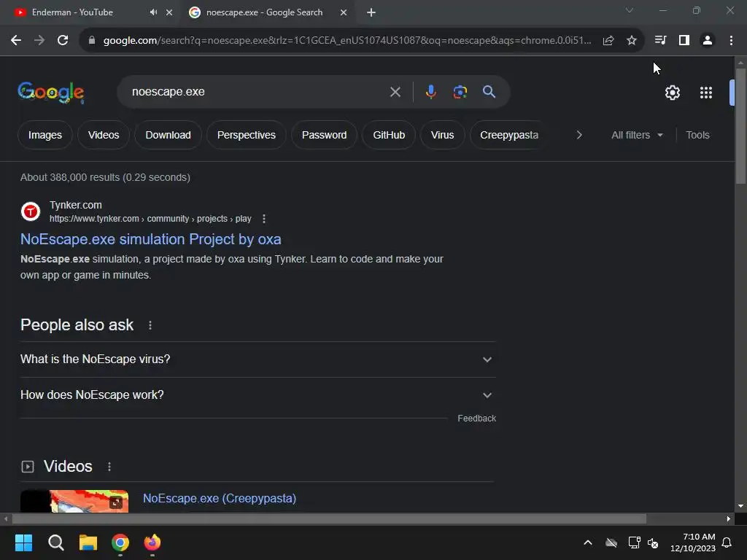The height and width of the screenshot is (560, 747).
Task: Open NoEscape.exe (Creepypasta) video link
Action: pos(220,499)
